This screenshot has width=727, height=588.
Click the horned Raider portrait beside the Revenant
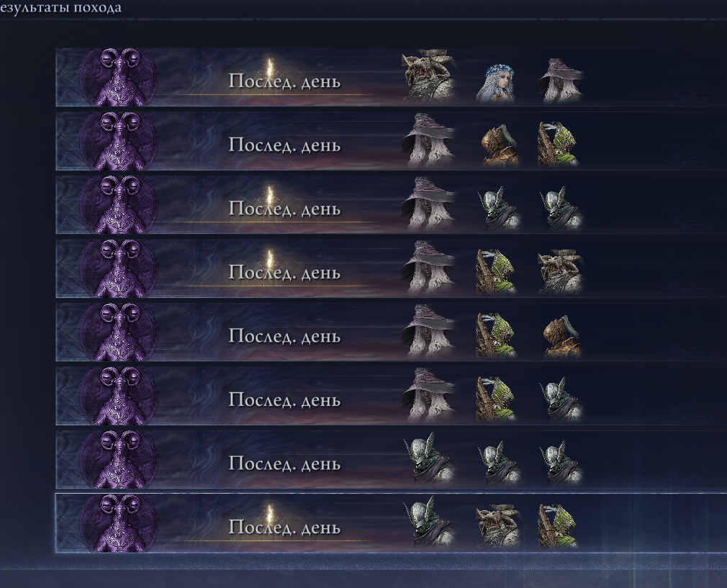[x=429, y=76]
